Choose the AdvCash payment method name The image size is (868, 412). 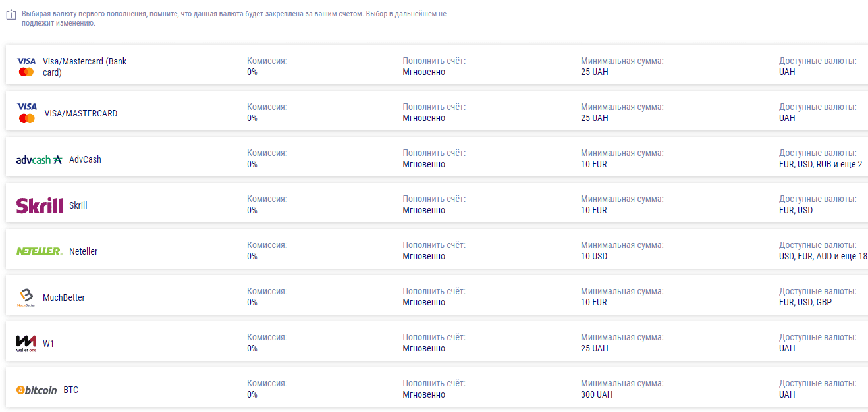pyautogui.click(x=85, y=159)
